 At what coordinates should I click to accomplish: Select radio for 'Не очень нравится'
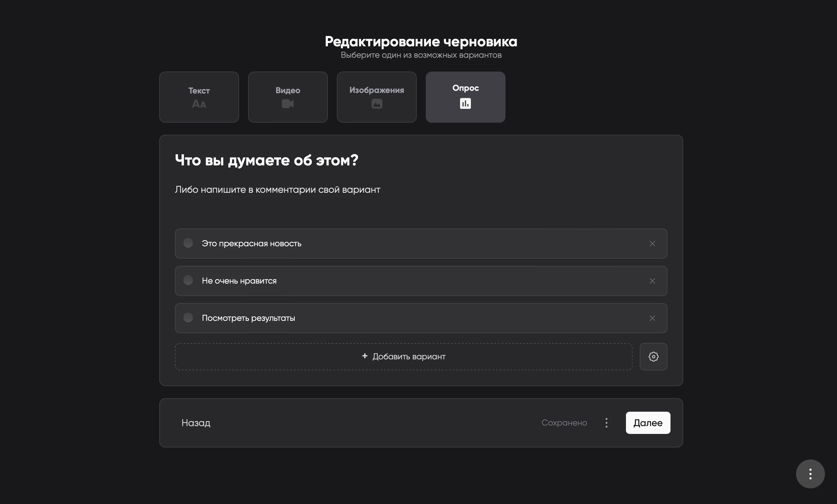tap(188, 280)
